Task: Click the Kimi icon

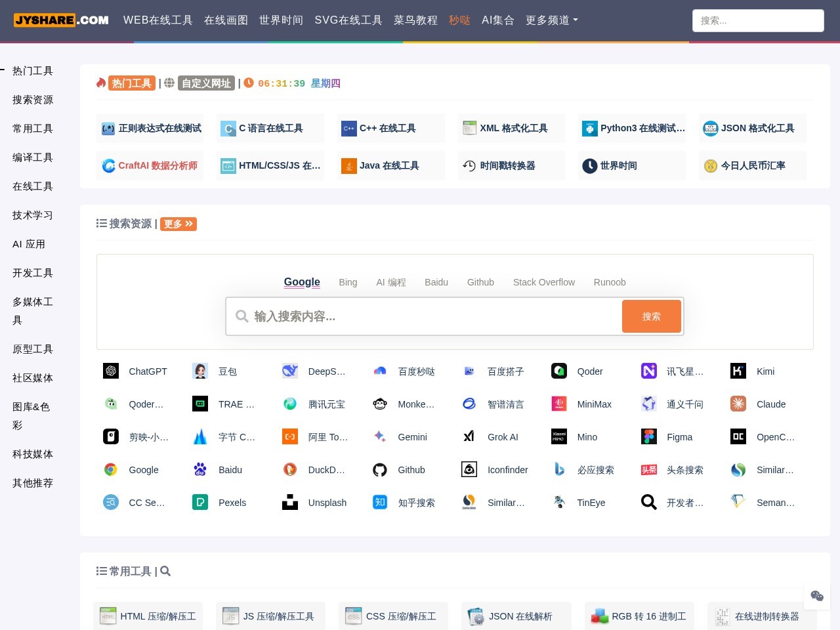Action: (738, 371)
